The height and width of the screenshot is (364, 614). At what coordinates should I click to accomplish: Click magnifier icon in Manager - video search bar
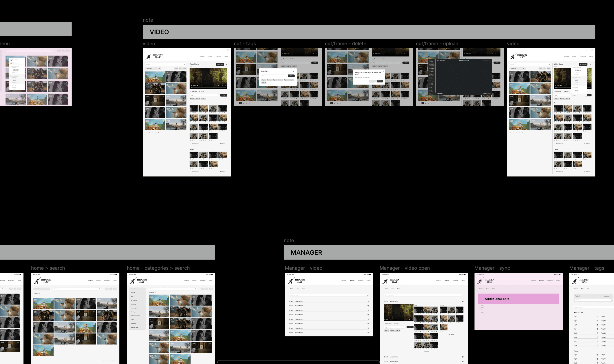click(367, 295)
